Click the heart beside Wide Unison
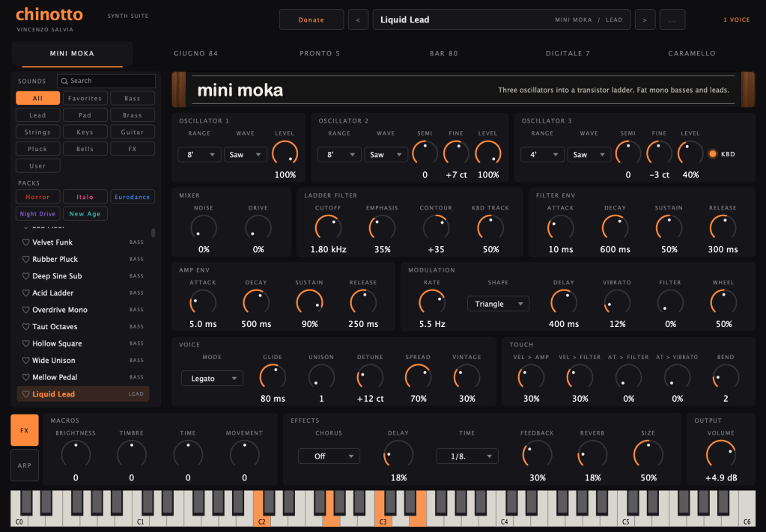Screen dimensions: 766x532 point(26,360)
